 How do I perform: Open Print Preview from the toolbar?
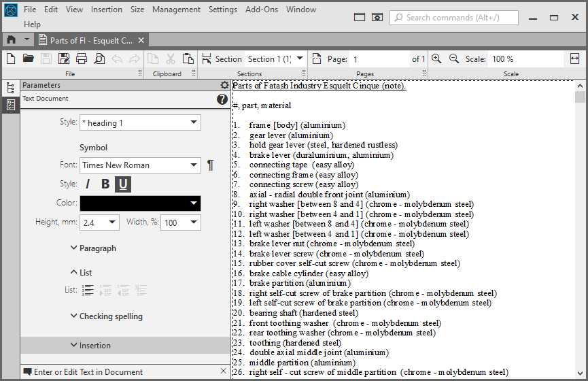[99, 59]
